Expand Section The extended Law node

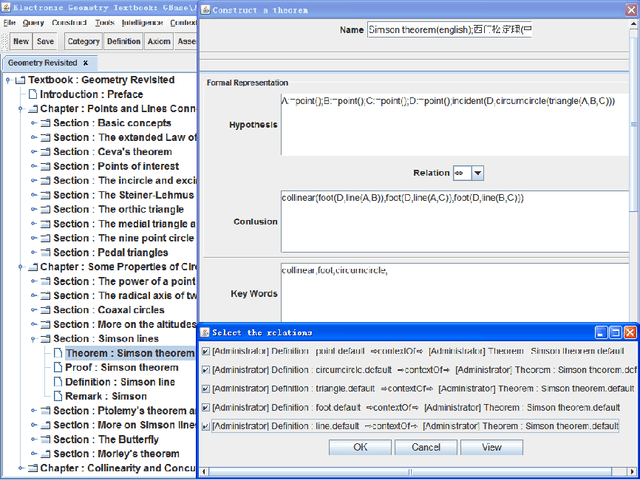pyautogui.click(x=34, y=138)
